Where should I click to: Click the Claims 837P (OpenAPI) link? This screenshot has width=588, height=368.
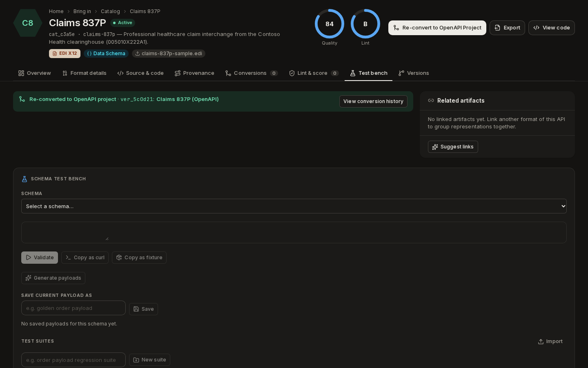tap(187, 99)
